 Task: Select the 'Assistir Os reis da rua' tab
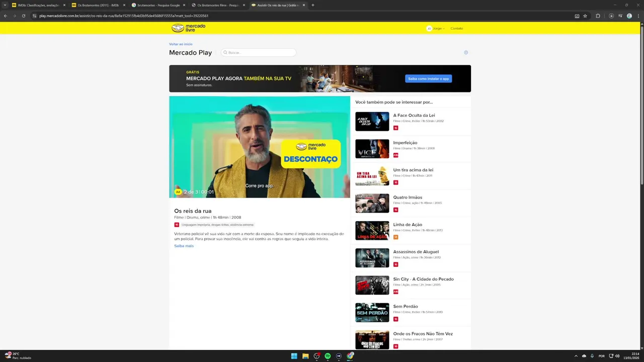point(278,5)
